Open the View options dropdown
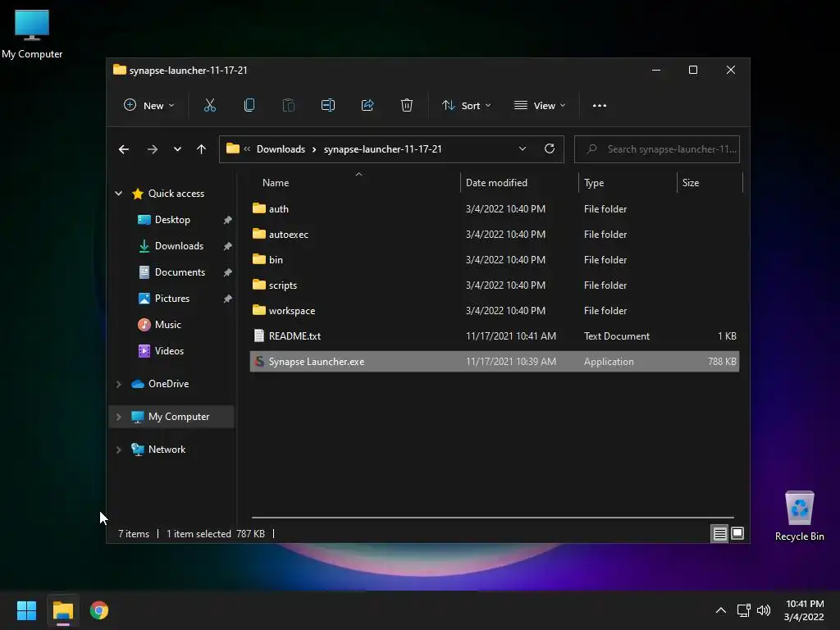The height and width of the screenshot is (630, 840). pos(540,106)
